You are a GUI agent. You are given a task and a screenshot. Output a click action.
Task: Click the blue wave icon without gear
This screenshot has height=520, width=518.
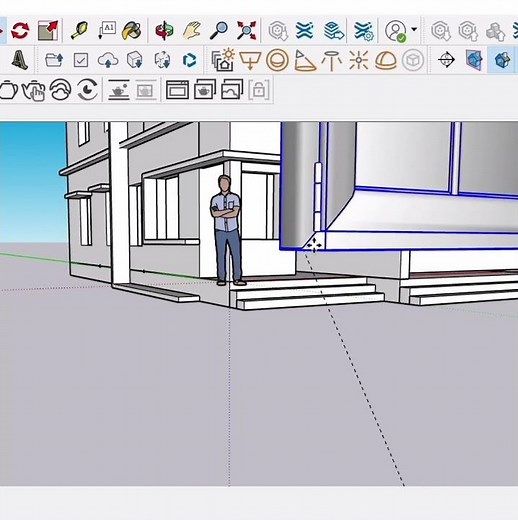click(305, 31)
